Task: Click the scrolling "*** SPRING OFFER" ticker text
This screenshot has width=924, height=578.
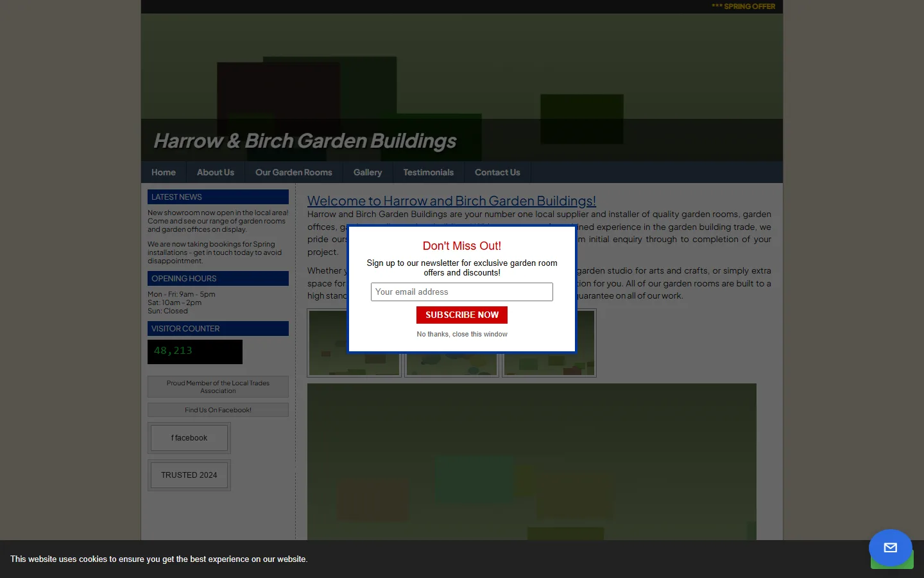Action: click(744, 6)
